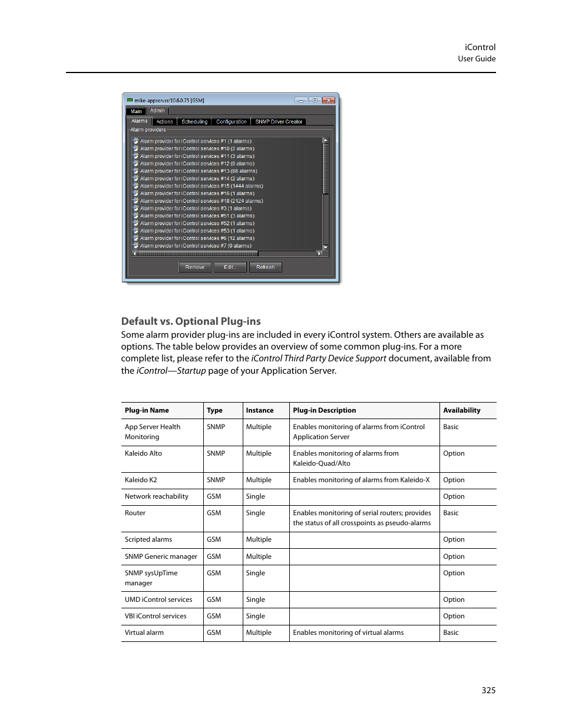Select row 'services #10 (2 alarms)'

(227, 149)
